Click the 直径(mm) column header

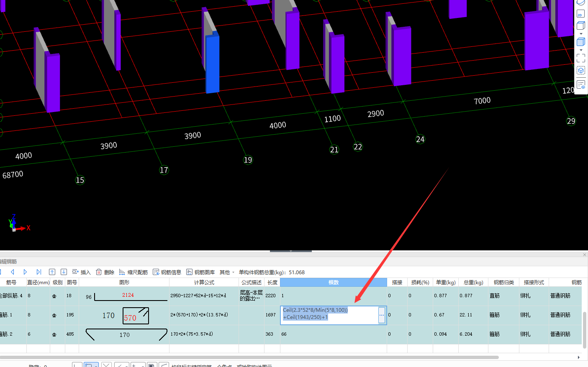point(39,283)
